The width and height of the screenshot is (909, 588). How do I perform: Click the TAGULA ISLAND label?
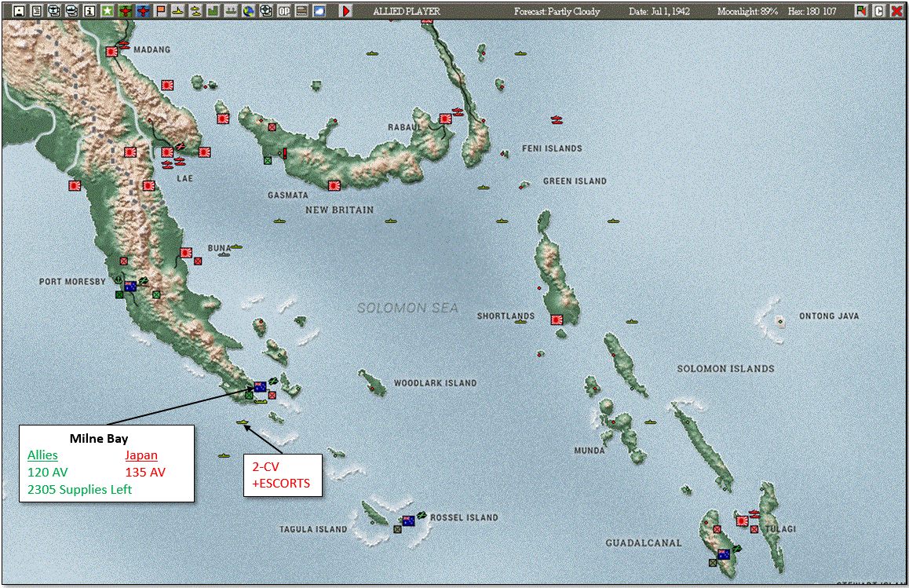point(313,529)
